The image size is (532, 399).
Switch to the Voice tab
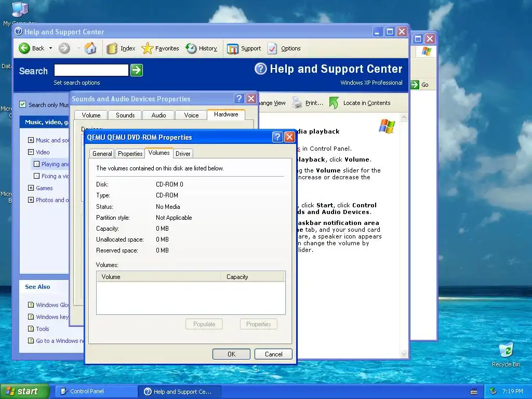pos(191,115)
